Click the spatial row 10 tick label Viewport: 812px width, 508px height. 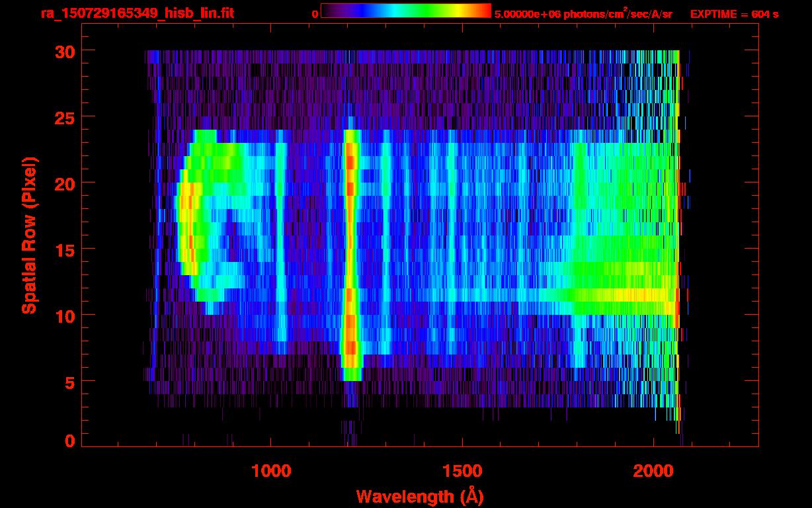[64, 316]
